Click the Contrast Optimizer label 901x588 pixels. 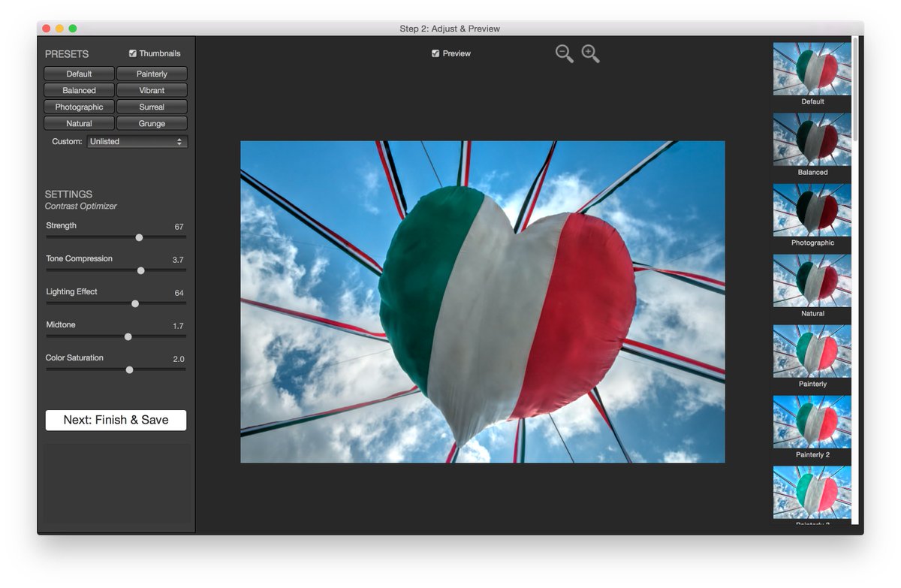click(81, 206)
